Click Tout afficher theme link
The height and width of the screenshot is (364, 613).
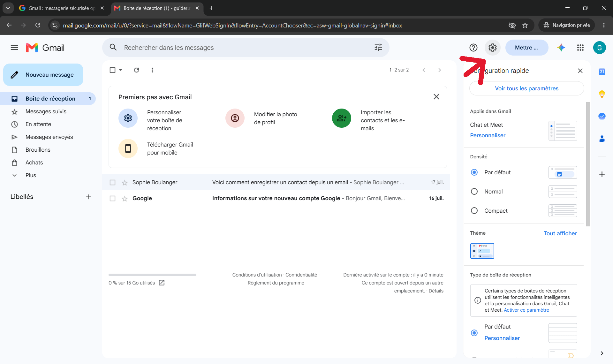click(x=560, y=233)
